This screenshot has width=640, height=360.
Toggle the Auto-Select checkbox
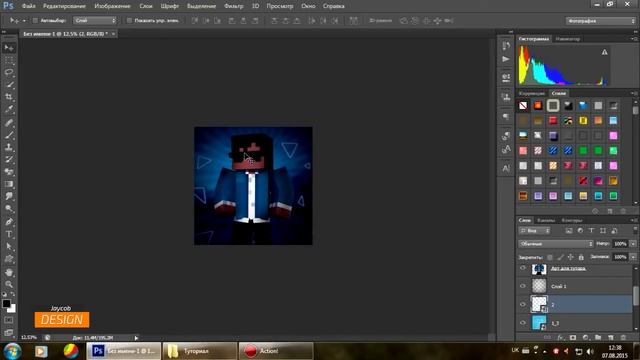[x=35, y=20]
